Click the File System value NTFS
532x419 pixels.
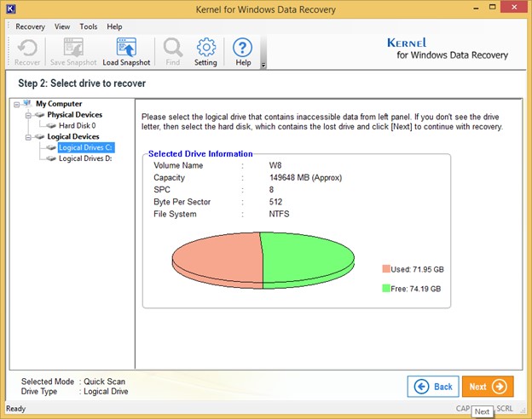(x=279, y=214)
